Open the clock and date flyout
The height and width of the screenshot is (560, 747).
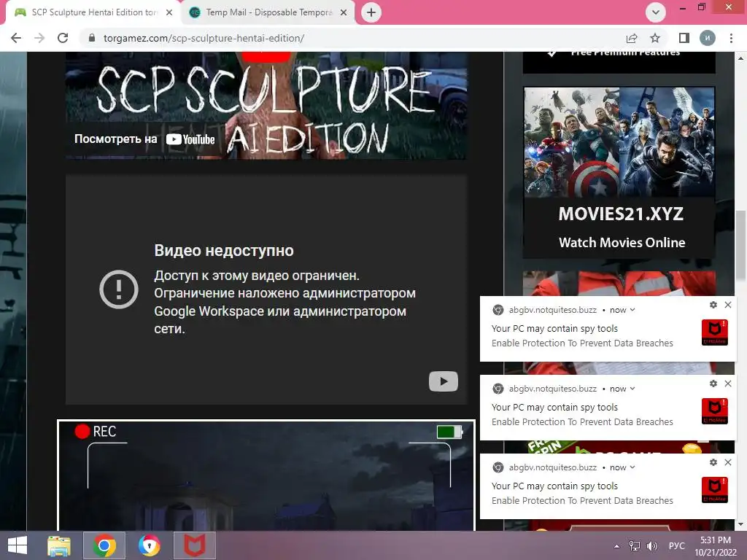pos(716,546)
